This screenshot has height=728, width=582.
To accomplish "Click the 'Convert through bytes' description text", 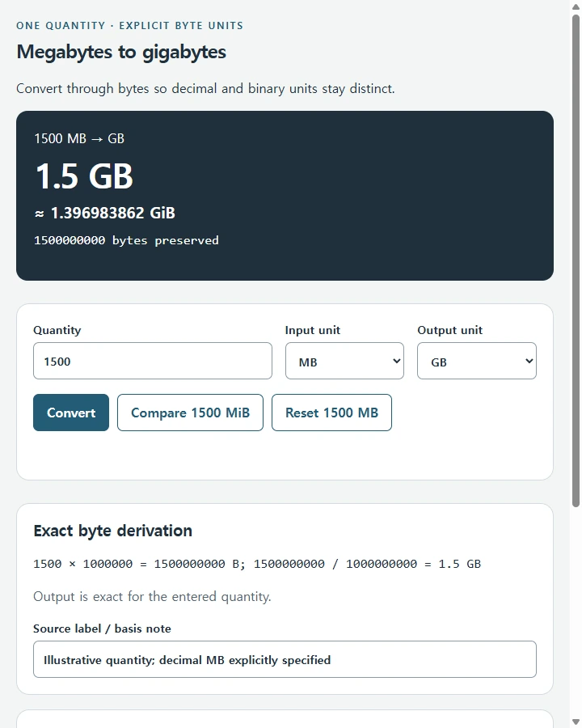I will 205,89.
